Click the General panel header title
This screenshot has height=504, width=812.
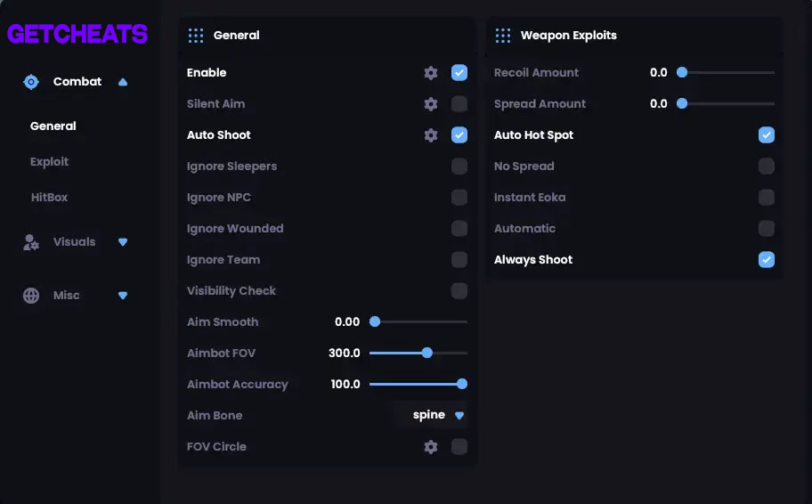coord(237,36)
